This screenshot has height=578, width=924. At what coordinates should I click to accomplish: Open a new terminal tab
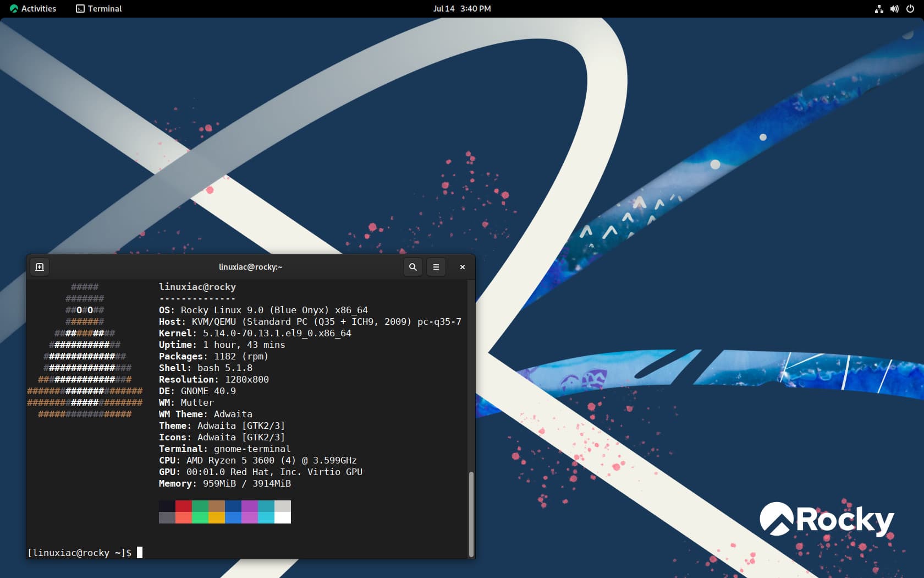39,267
